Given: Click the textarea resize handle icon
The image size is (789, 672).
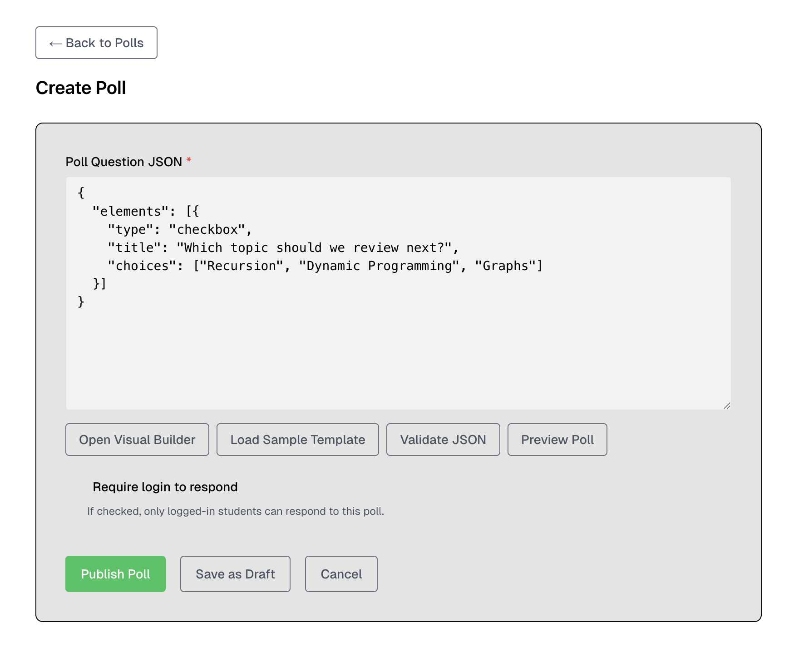Looking at the screenshot, I should [726, 405].
